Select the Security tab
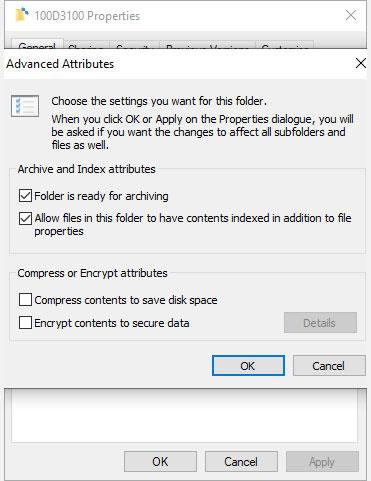 (x=134, y=45)
